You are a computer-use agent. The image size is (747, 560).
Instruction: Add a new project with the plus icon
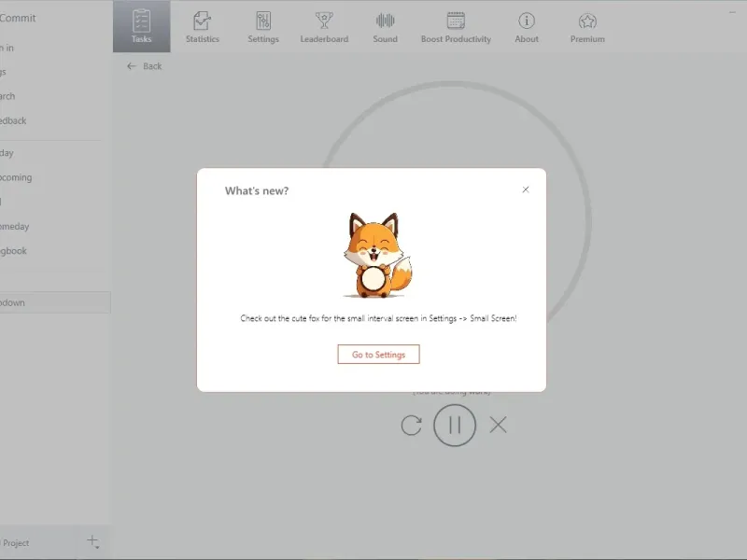(x=92, y=541)
